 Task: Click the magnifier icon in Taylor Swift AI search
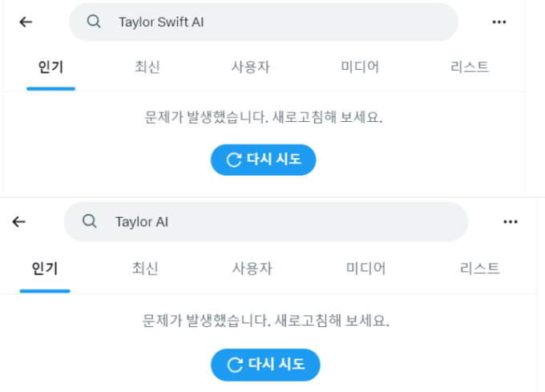[94, 22]
